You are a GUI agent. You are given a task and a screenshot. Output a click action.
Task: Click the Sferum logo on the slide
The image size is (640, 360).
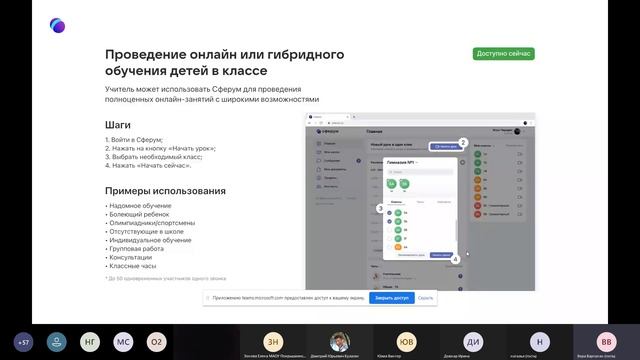click(x=58, y=25)
